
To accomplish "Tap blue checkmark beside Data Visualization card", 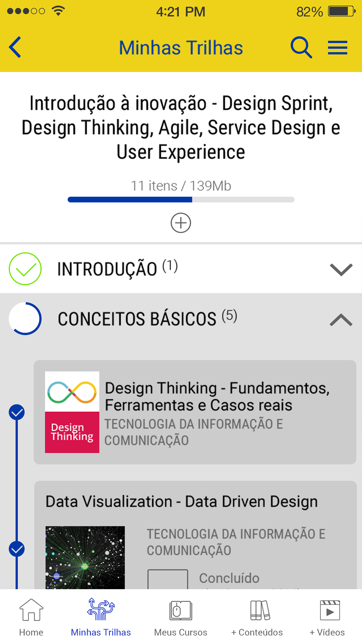I will click(17, 549).
